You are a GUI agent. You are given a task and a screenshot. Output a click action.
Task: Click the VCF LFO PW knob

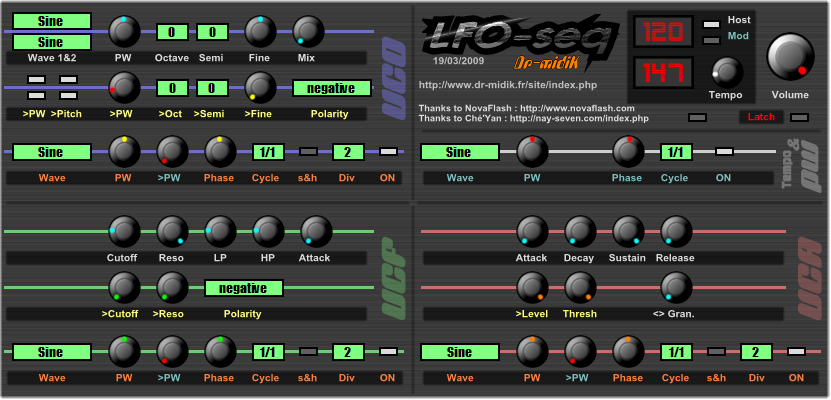pos(125,352)
